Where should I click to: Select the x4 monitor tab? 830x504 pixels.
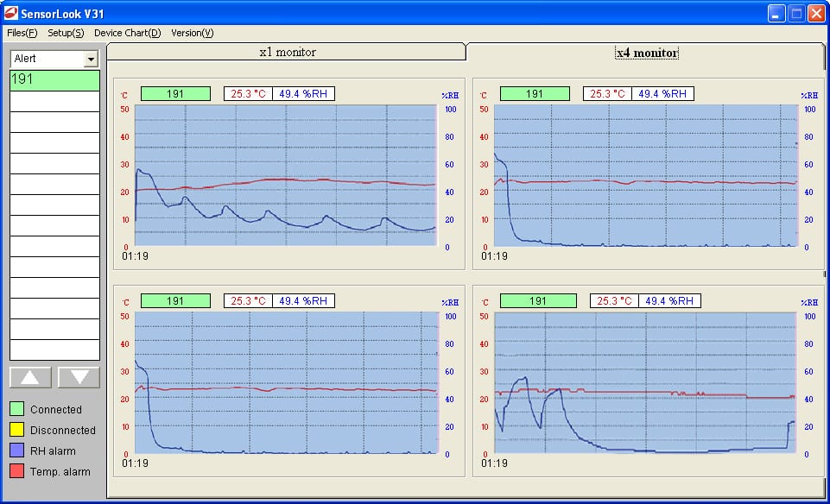click(x=646, y=53)
